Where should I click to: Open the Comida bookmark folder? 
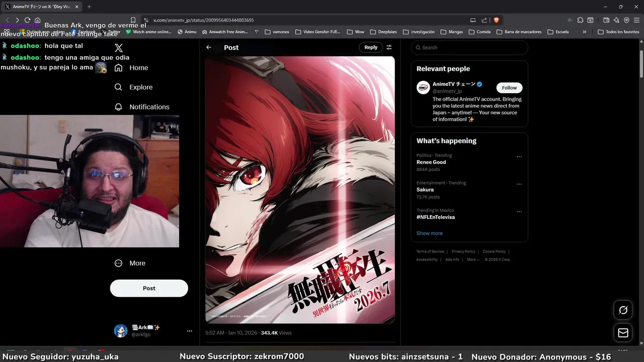(x=479, y=32)
